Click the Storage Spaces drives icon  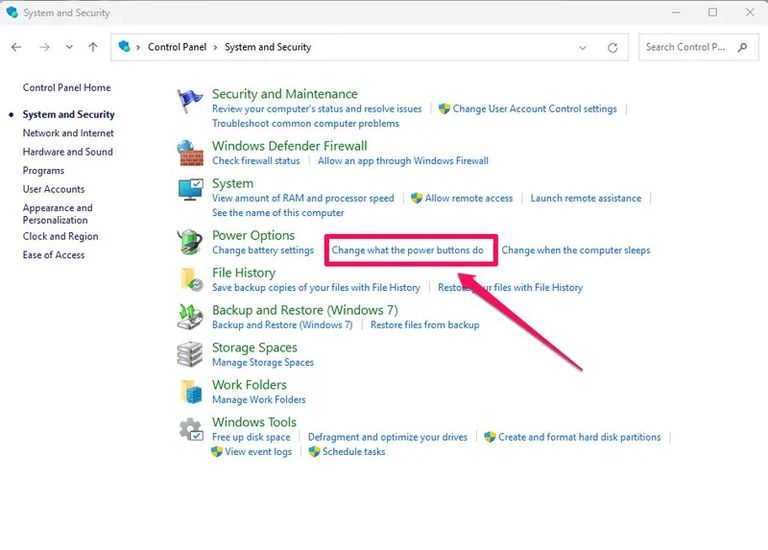point(190,354)
